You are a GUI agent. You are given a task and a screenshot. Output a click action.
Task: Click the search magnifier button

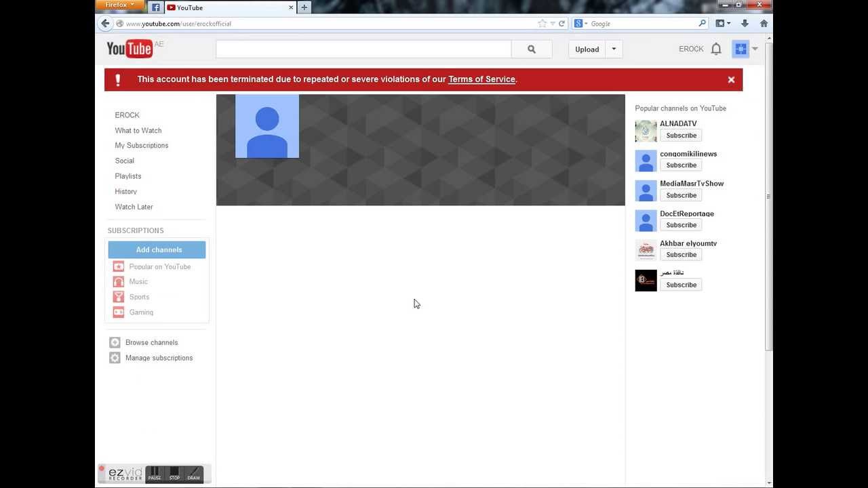pos(532,49)
